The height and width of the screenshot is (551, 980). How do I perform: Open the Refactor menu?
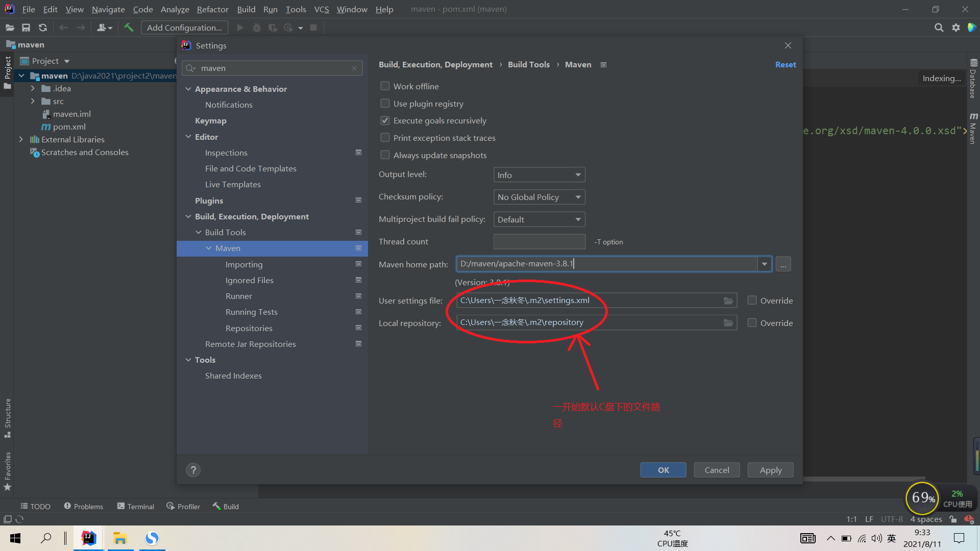click(x=212, y=9)
